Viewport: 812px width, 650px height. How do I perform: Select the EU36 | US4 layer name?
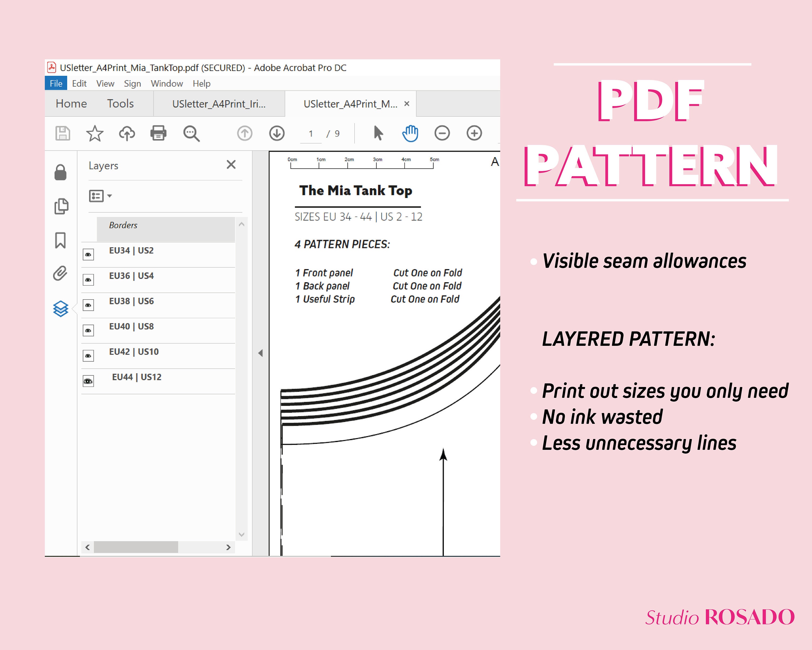(132, 276)
